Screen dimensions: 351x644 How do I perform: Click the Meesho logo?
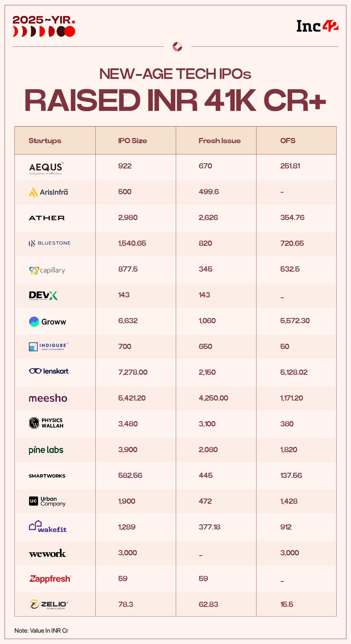(x=48, y=398)
